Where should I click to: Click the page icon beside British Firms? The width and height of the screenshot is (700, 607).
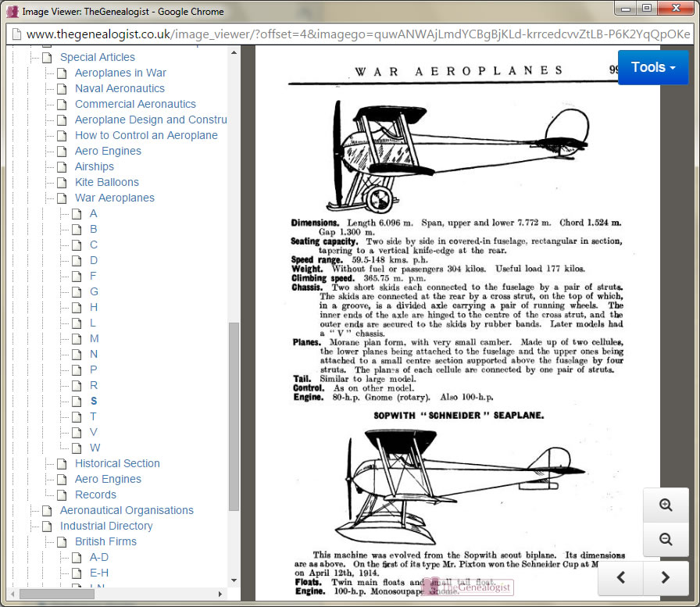62,542
